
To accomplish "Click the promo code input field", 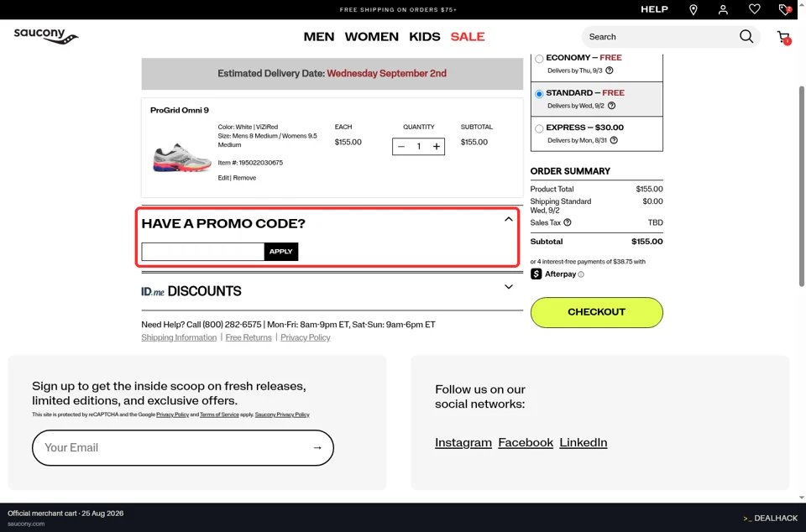I will [x=203, y=252].
